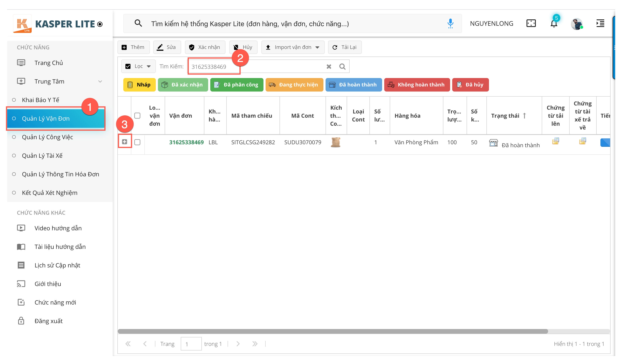Screen dimensions: 619x364
Task: Expand the row details plus button
Action: point(125,142)
